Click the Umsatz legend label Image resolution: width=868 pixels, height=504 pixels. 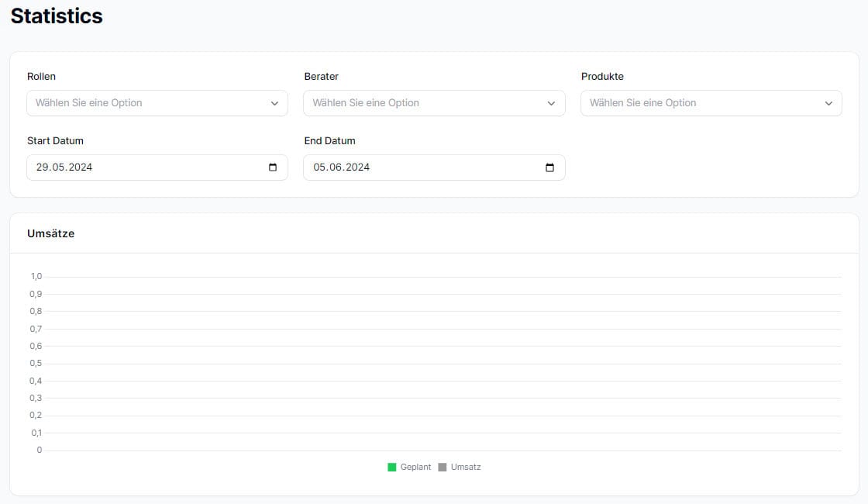pyautogui.click(x=466, y=468)
